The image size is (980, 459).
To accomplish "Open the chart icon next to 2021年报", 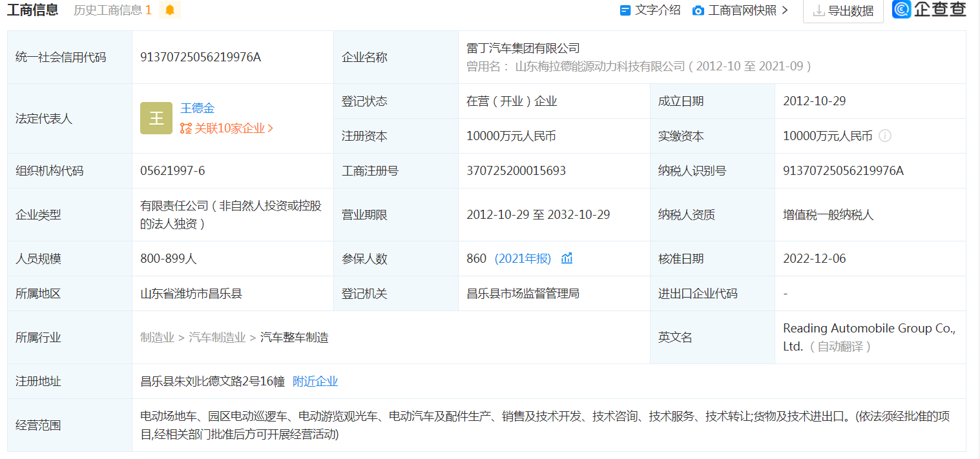I will click(566, 258).
